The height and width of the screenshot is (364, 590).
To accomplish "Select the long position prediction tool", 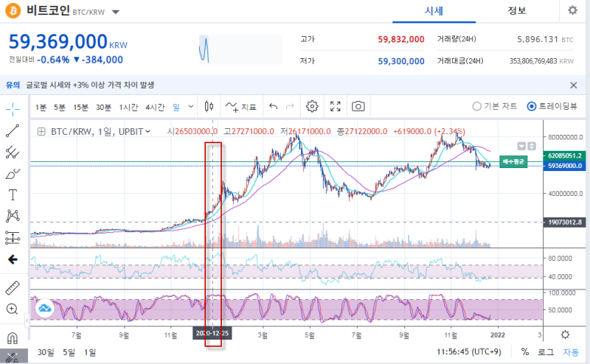I will click(x=13, y=238).
